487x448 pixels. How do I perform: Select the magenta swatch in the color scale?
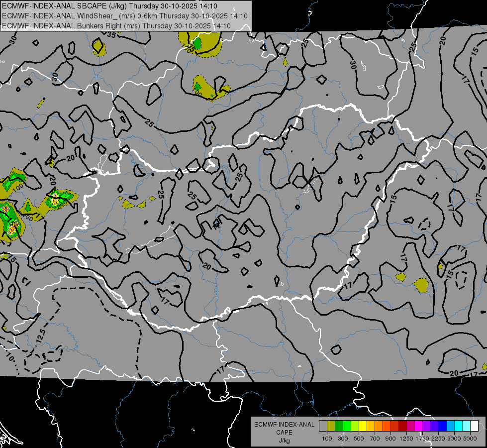[418, 426]
